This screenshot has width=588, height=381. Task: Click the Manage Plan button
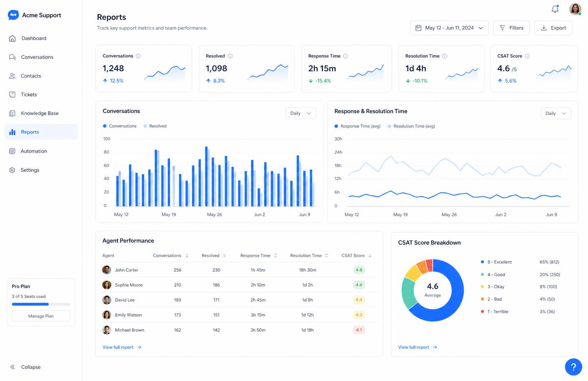coord(41,316)
